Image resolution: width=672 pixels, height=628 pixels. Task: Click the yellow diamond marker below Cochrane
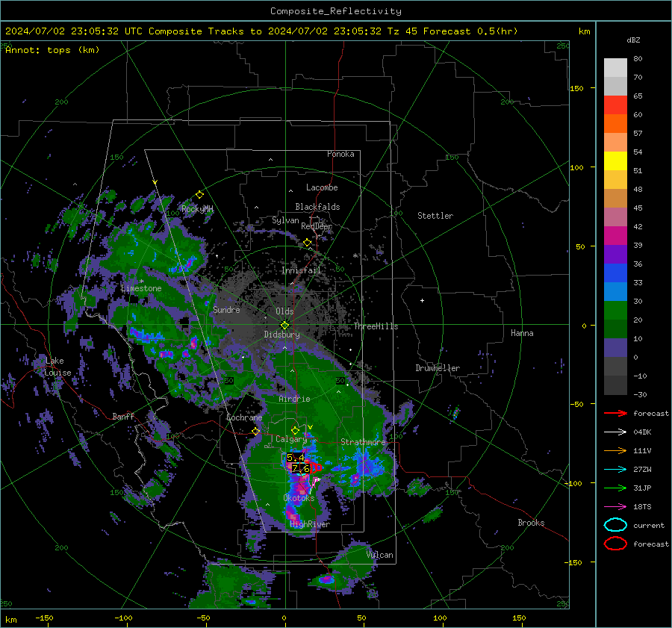pyautogui.click(x=256, y=431)
